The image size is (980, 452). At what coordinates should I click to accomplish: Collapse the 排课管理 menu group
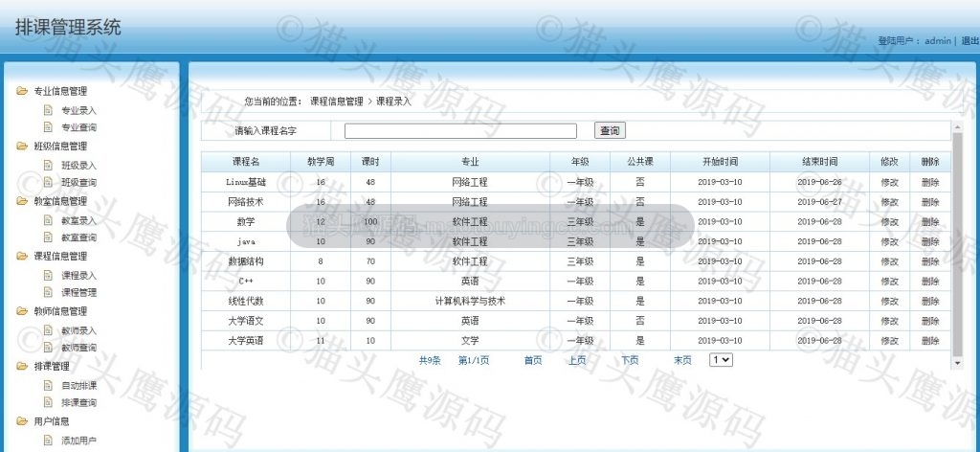click(x=52, y=367)
